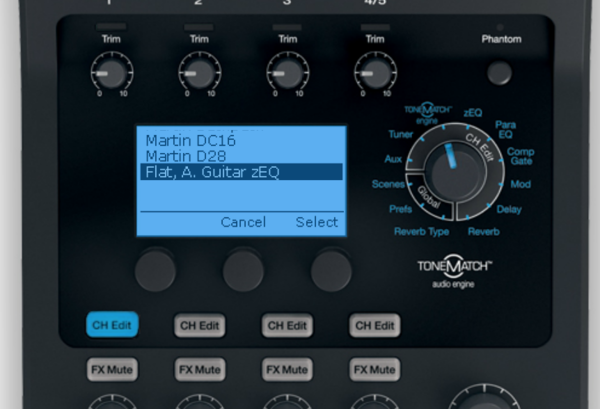This screenshot has width=600, height=409.
Task: Toggle FX Mute on channel 2
Action: 200,370
